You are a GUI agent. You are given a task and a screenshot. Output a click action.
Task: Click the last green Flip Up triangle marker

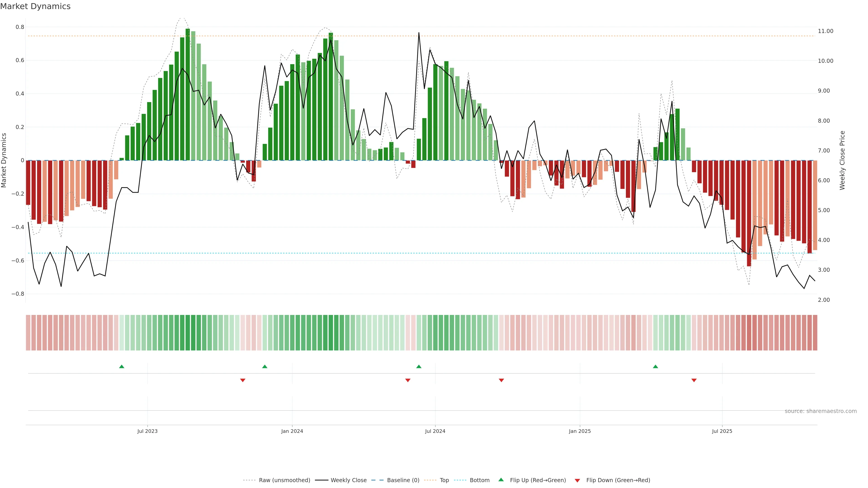pyautogui.click(x=655, y=366)
